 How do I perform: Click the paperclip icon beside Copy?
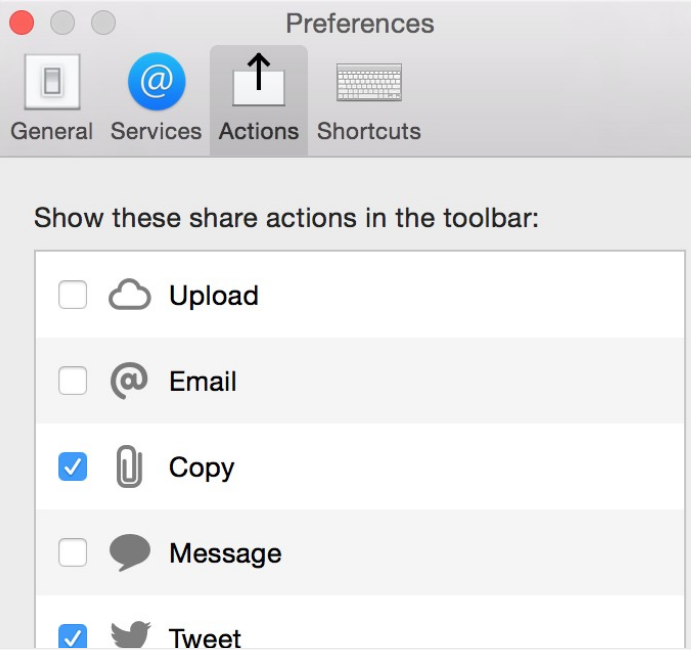(x=129, y=467)
